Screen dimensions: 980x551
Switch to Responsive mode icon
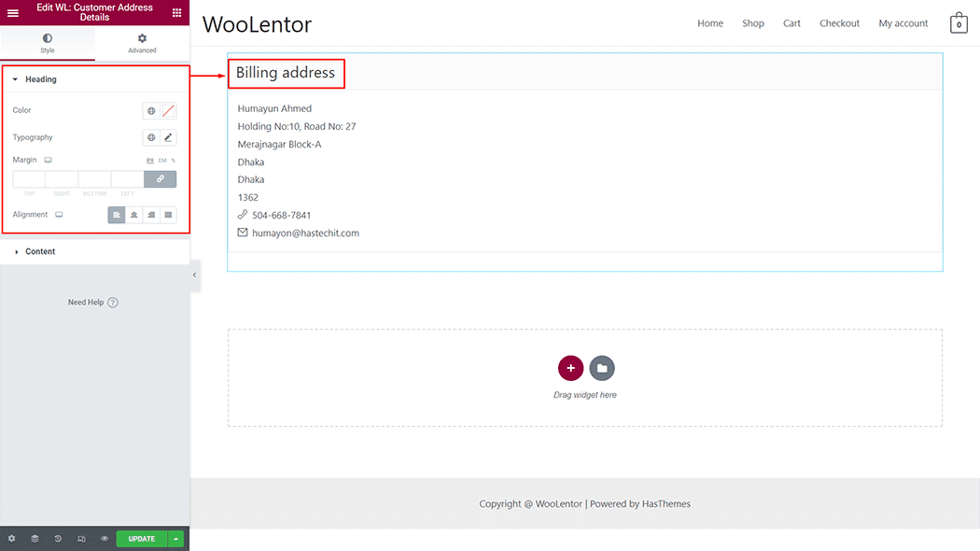point(81,539)
